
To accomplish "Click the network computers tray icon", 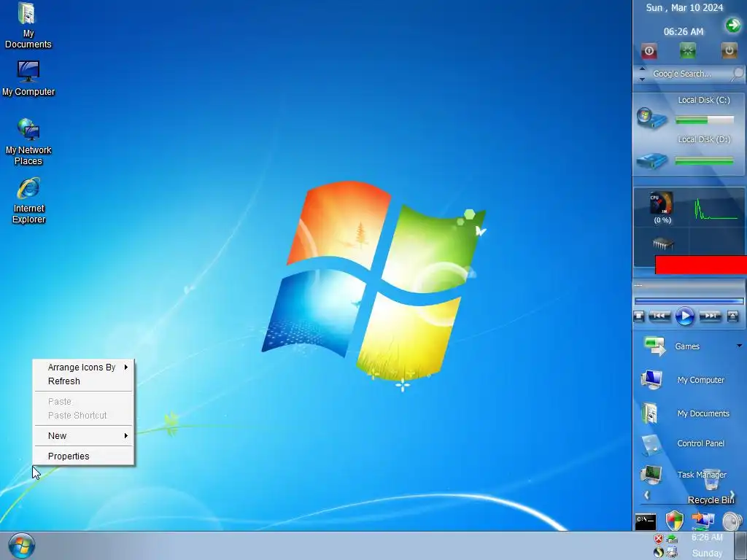I will 672,553.
